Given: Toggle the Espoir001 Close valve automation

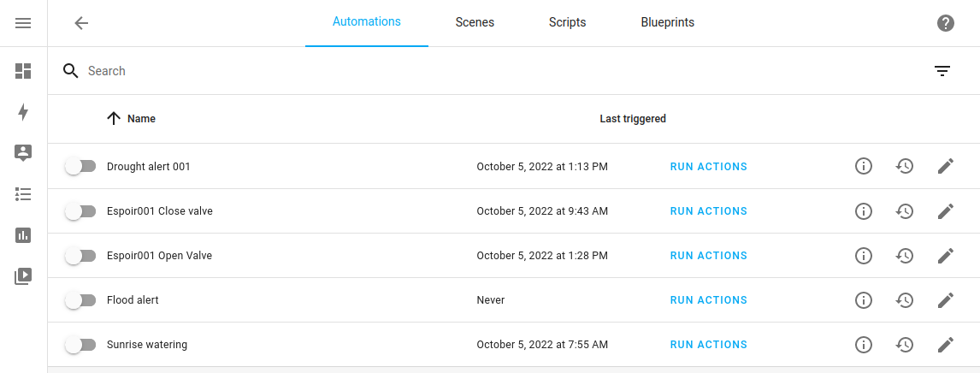Looking at the screenshot, I should tap(81, 211).
